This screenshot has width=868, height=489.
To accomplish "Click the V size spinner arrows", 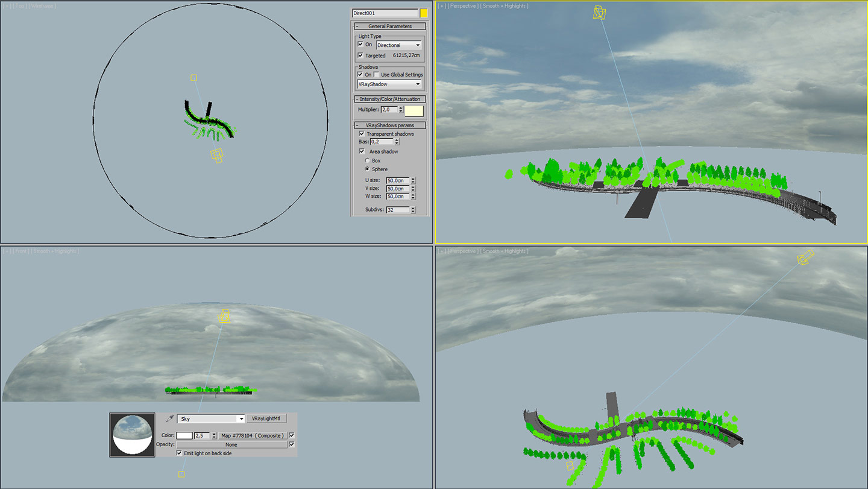I will point(413,189).
